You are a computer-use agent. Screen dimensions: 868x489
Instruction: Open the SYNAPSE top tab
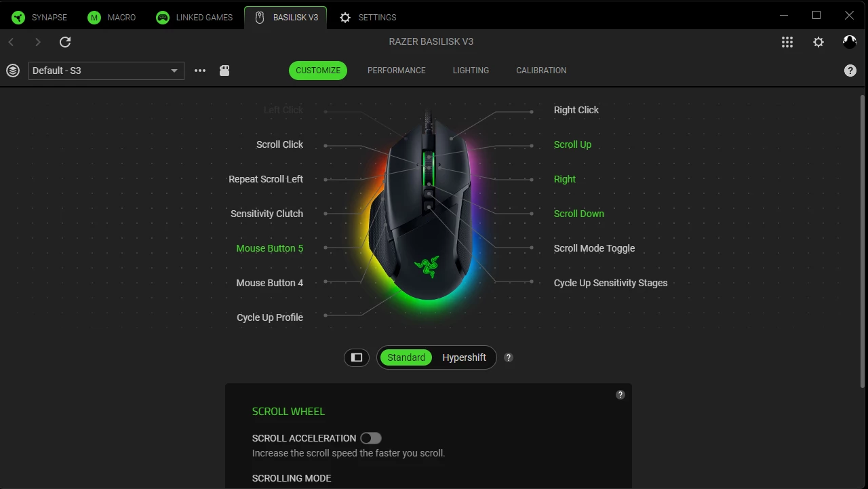[39, 18]
